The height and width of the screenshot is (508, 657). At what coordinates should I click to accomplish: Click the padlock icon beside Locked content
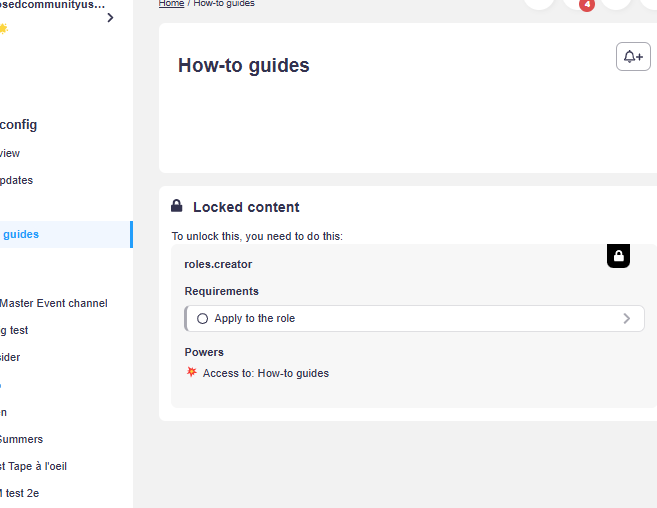point(177,207)
